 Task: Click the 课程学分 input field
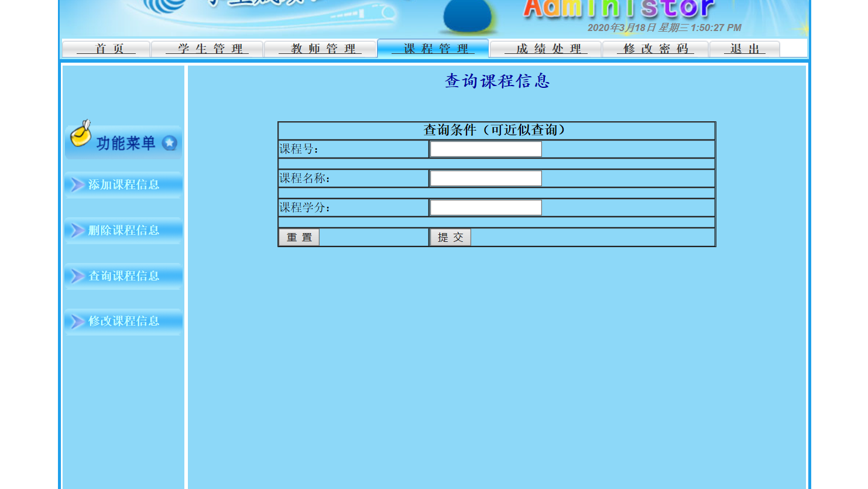tap(485, 207)
